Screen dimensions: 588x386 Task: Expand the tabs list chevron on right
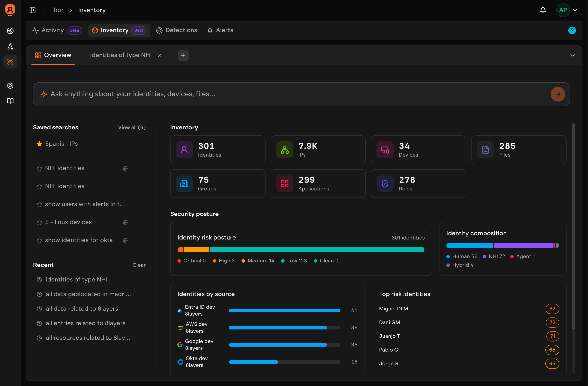[x=572, y=55]
